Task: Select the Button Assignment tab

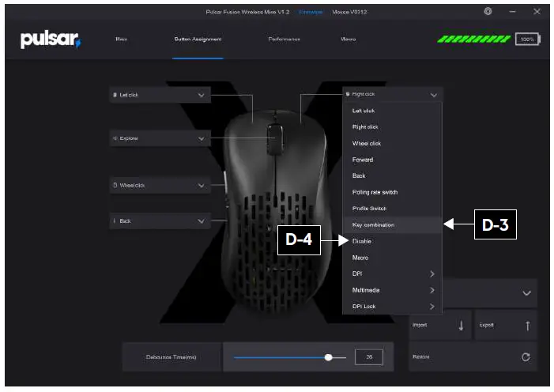Action: (x=198, y=39)
